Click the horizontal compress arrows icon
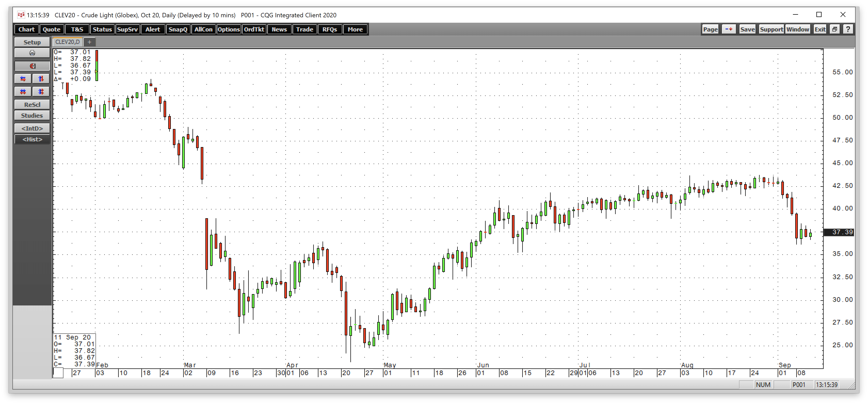The height and width of the screenshot is (404, 868). pyautogui.click(x=23, y=91)
